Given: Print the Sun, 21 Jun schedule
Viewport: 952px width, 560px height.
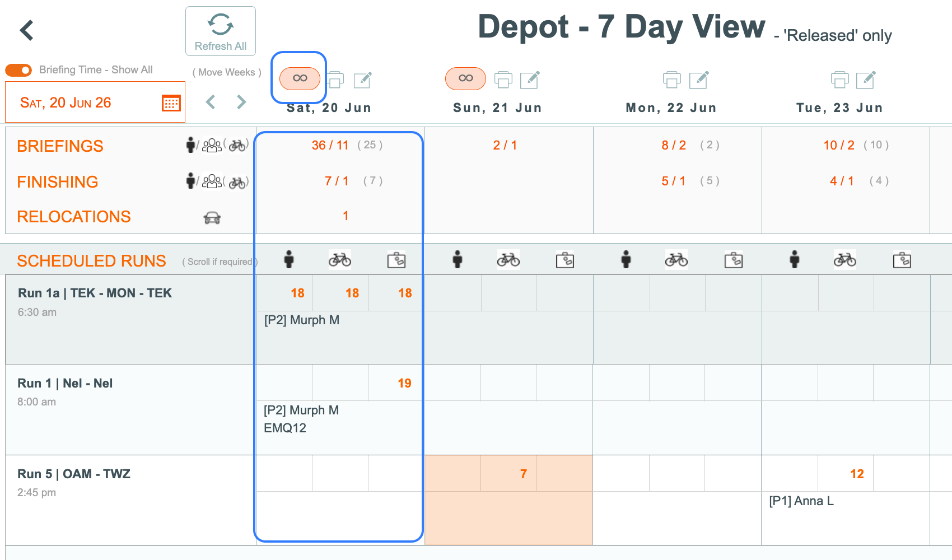Looking at the screenshot, I should [x=503, y=80].
